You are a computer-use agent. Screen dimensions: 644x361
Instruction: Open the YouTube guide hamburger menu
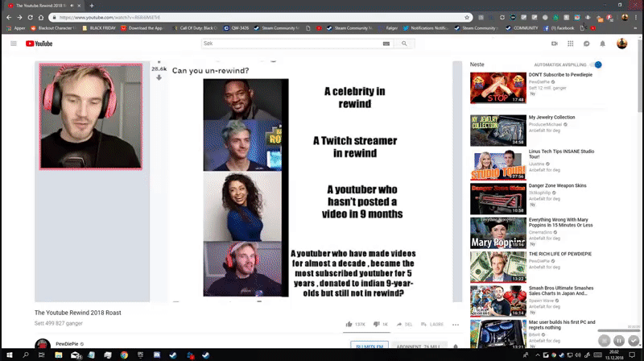(14, 44)
